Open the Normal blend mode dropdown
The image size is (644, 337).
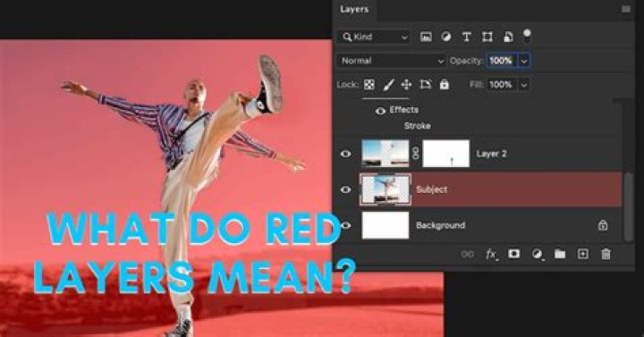(392, 61)
